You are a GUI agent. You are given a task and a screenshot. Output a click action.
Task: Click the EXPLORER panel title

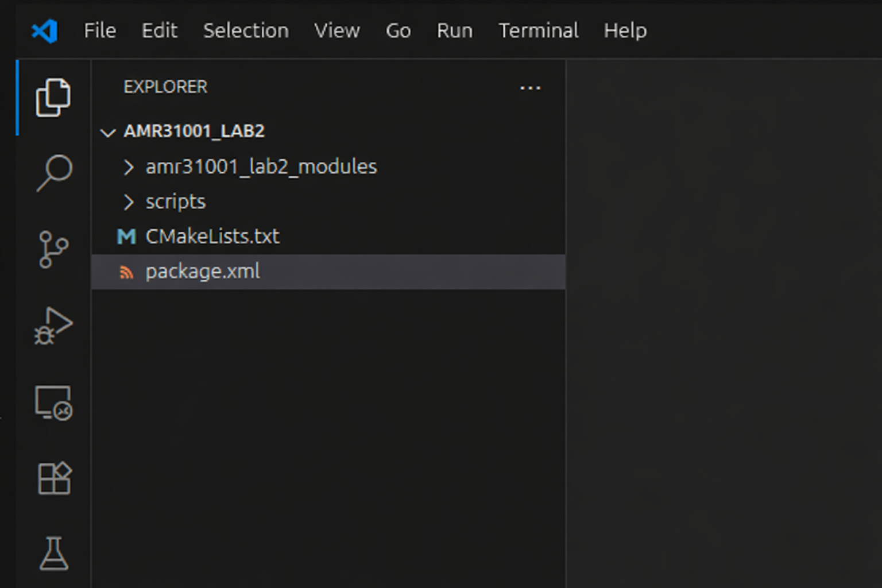[x=165, y=87]
